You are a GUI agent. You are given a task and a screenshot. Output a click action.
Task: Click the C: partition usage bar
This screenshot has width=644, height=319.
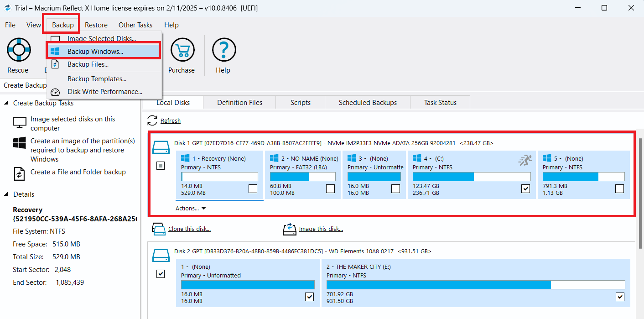472,177
